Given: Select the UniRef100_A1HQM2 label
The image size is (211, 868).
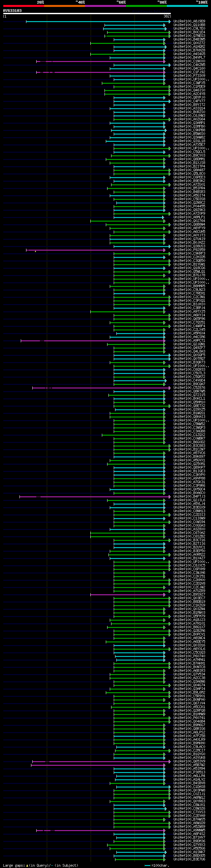Looking at the screenshot, I should [x=189, y=47].
